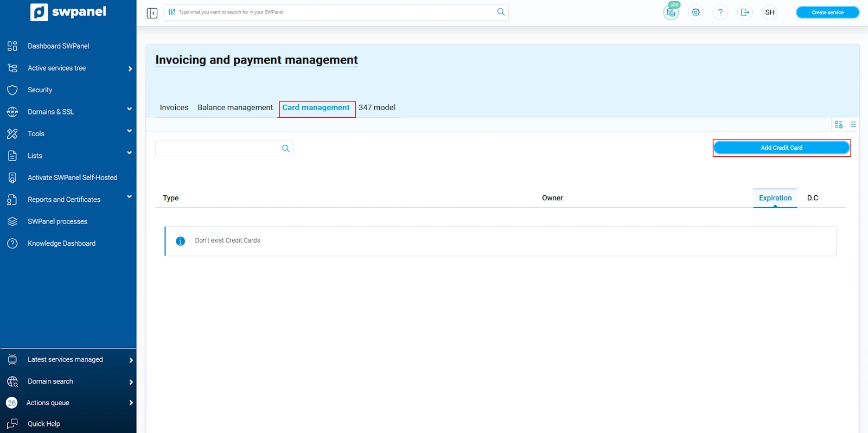The height and width of the screenshot is (433, 868).
Task: Click the magnifier in card search box
Action: tap(285, 149)
